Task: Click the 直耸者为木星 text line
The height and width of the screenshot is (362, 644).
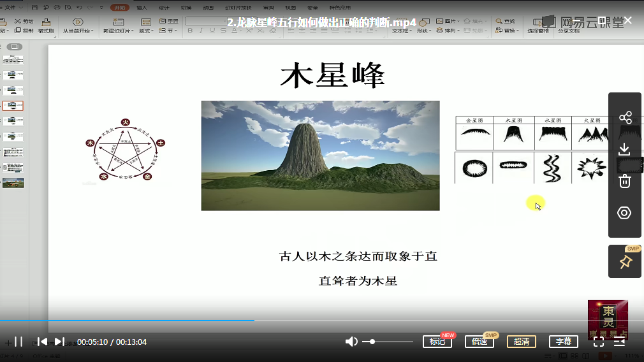Action: [x=358, y=281]
